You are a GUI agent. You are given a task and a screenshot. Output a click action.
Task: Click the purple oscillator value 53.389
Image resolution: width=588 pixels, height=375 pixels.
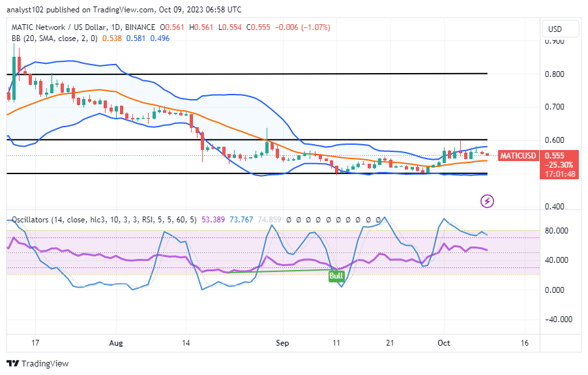tap(213, 219)
